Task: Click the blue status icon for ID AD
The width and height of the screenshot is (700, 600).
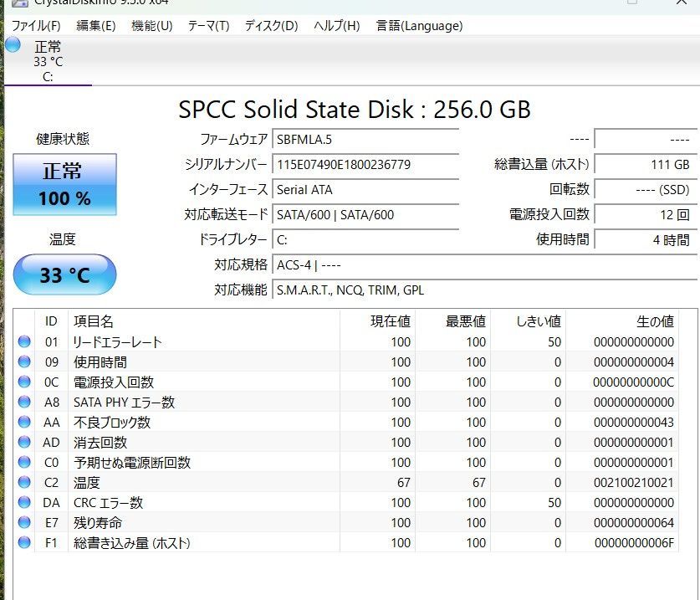Action: (24, 443)
